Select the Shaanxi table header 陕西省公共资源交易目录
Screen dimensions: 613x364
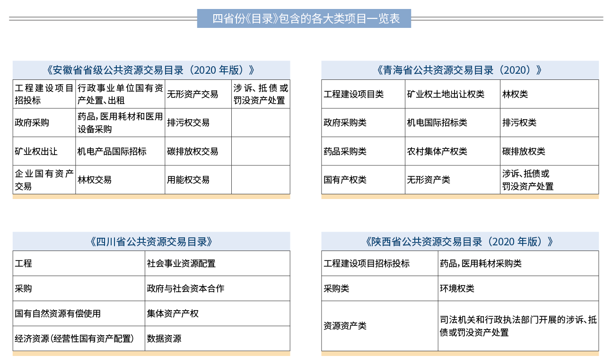click(x=460, y=242)
